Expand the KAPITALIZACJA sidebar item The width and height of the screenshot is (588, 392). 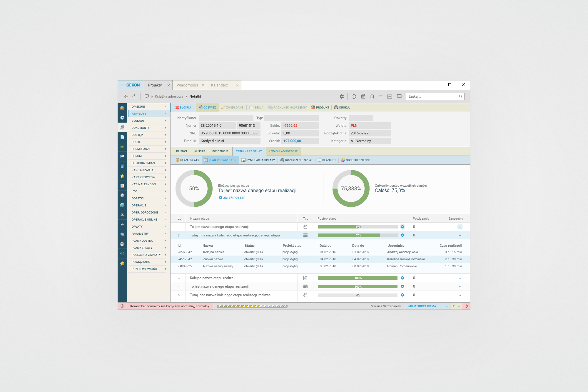click(x=148, y=170)
